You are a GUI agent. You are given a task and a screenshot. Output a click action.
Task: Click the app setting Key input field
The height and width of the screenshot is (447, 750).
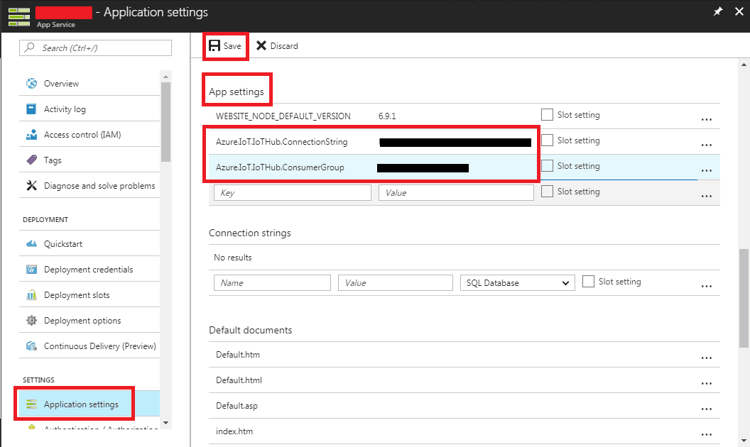292,193
